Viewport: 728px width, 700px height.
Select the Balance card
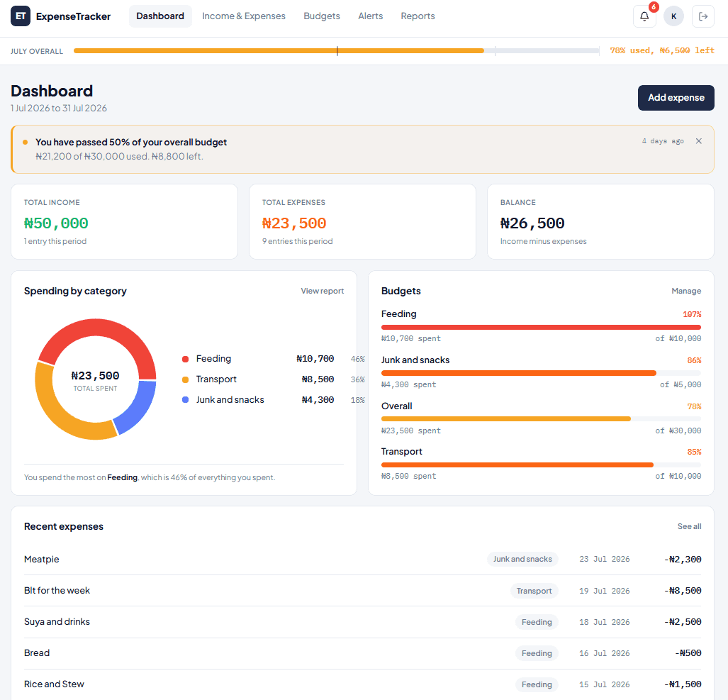(601, 221)
